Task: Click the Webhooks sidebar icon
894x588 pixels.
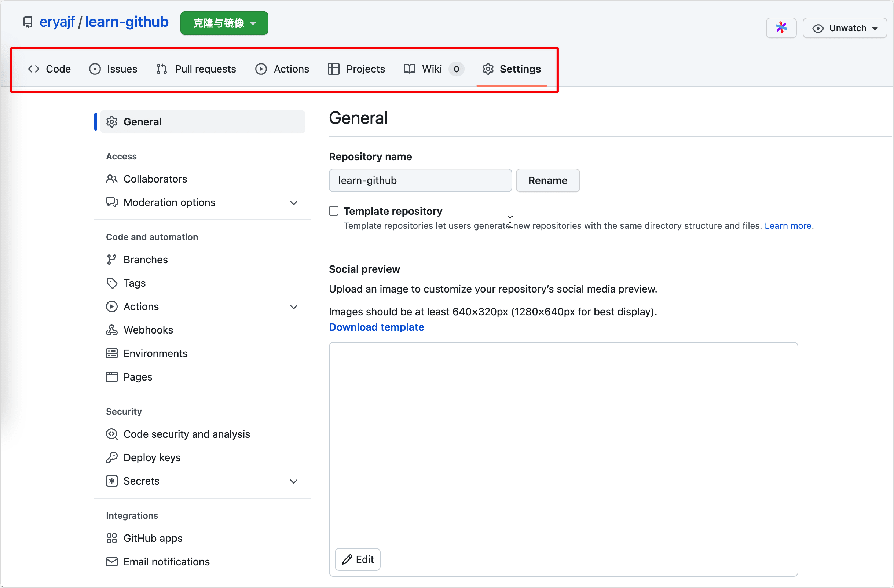Action: (111, 330)
